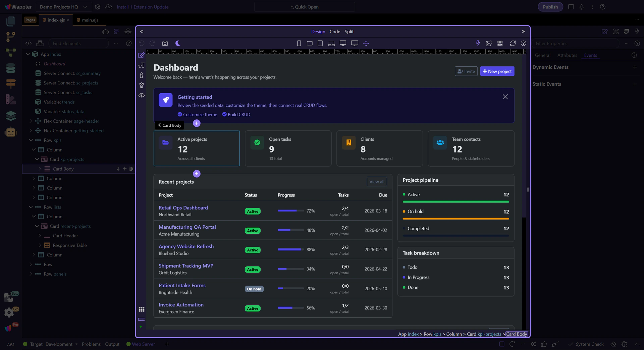This screenshot has width=644, height=350.
Task: Switch to the Code view tab
Action: [335, 32]
